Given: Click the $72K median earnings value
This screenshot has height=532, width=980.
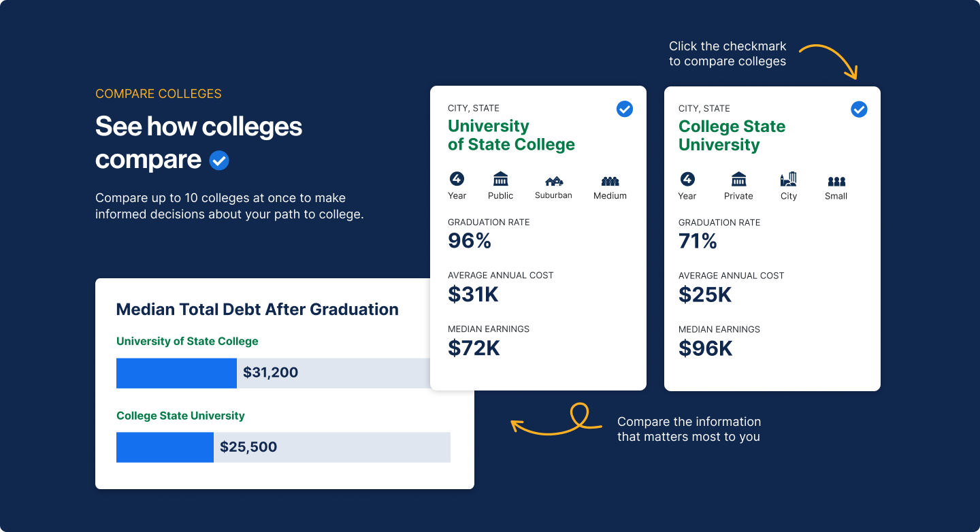Looking at the screenshot, I should tap(474, 348).
